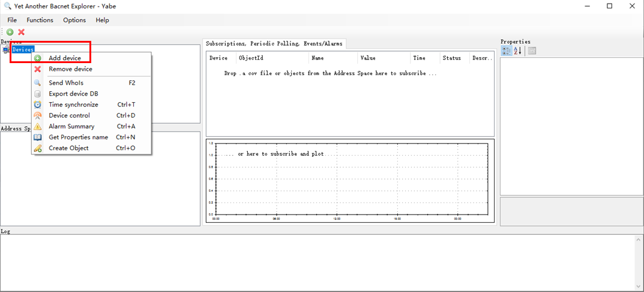This screenshot has width=644, height=292.
Task: Click the 'Drop .a cov file' hint text
Action: click(330, 74)
